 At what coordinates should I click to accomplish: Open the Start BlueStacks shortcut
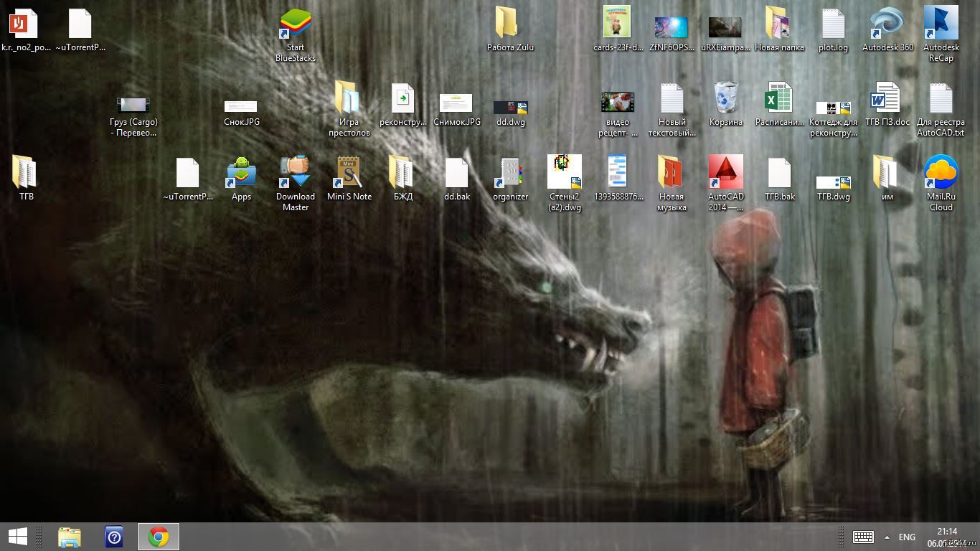coord(296,25)
